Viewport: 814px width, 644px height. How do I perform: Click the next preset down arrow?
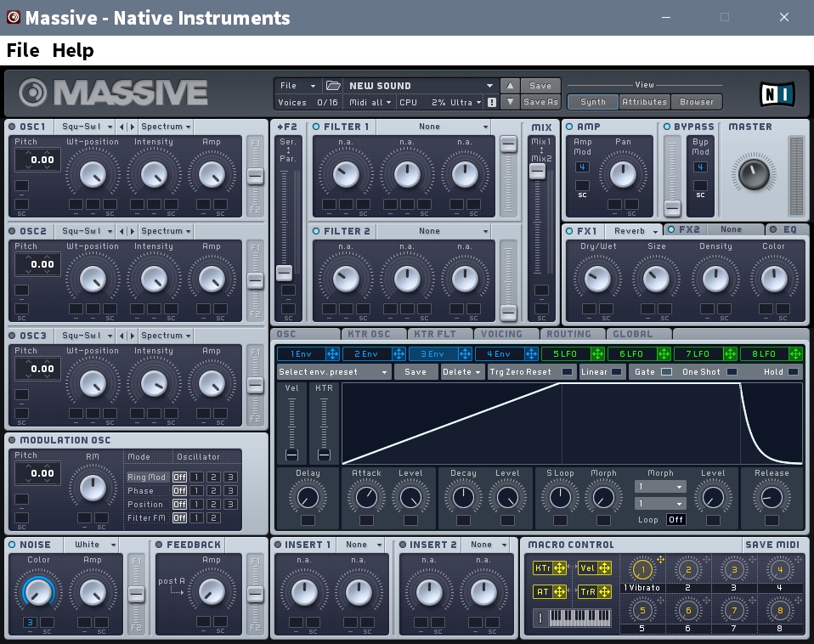(510, 102)
